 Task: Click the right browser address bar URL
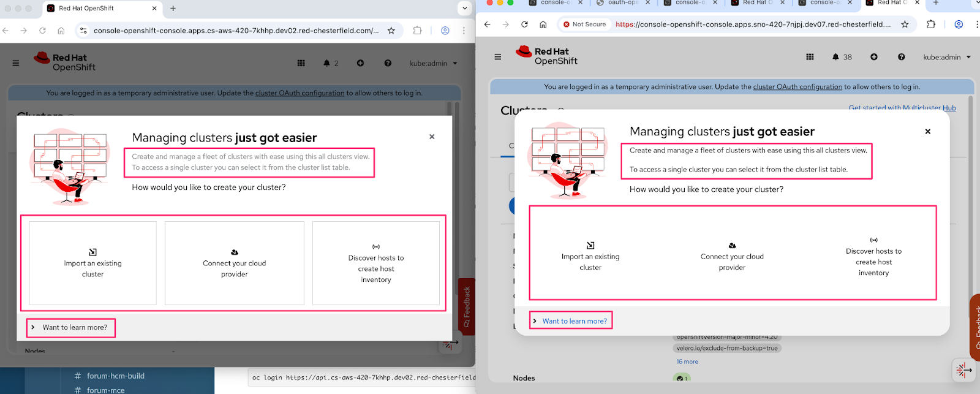pyautogui.click(x=753, y=25)
